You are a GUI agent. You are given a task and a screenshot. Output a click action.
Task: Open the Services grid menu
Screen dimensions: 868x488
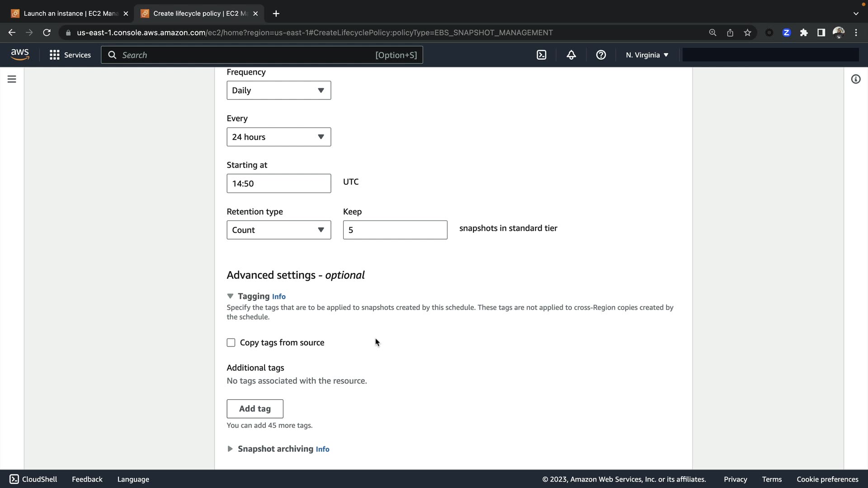tap(70, 55)
